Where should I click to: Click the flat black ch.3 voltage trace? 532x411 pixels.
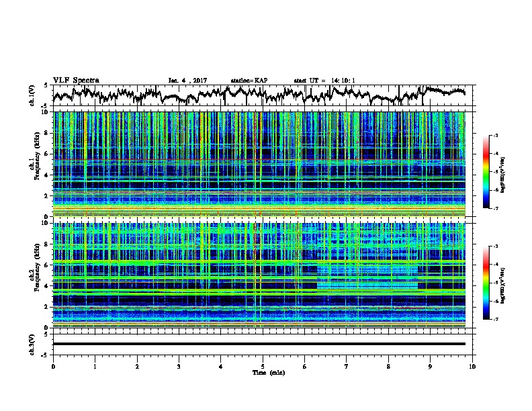(x=259, y=344)
